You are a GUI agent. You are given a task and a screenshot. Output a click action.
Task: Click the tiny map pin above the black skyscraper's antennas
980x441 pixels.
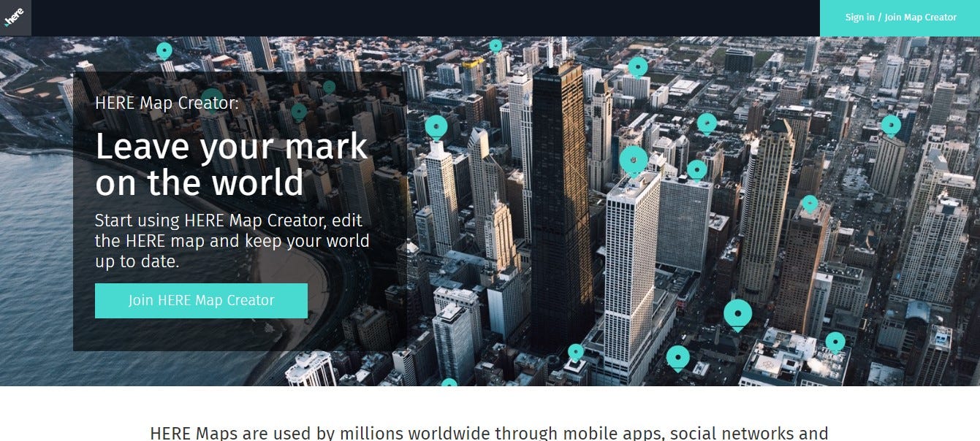click(495, 46)
